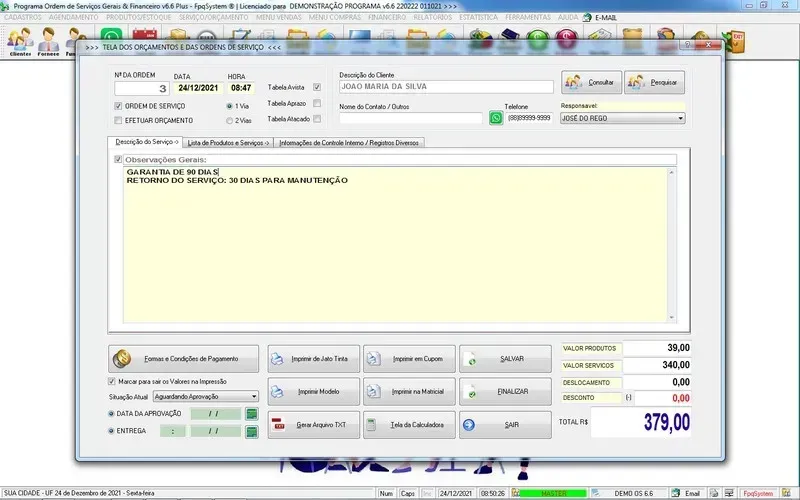Open Tela da Calculadora
The width and height of the screenshot is (800, 500).
tap(408, 424)
